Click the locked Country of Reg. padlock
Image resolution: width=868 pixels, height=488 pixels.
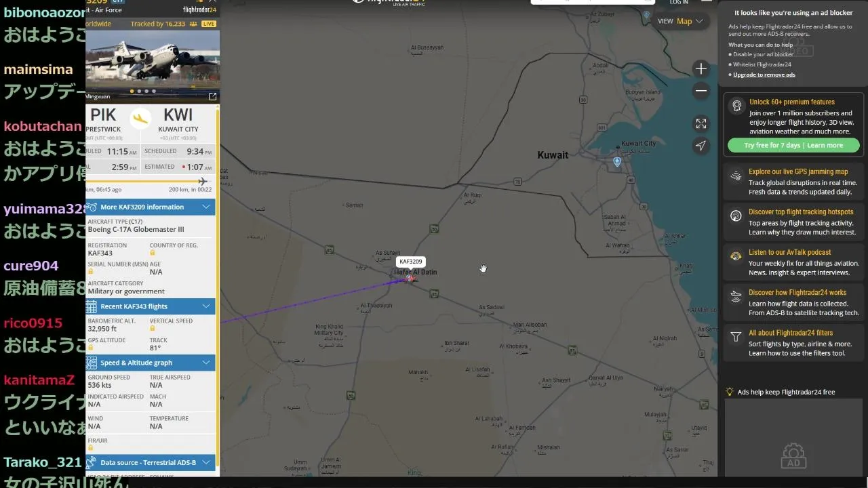click(x=153, y=253)
